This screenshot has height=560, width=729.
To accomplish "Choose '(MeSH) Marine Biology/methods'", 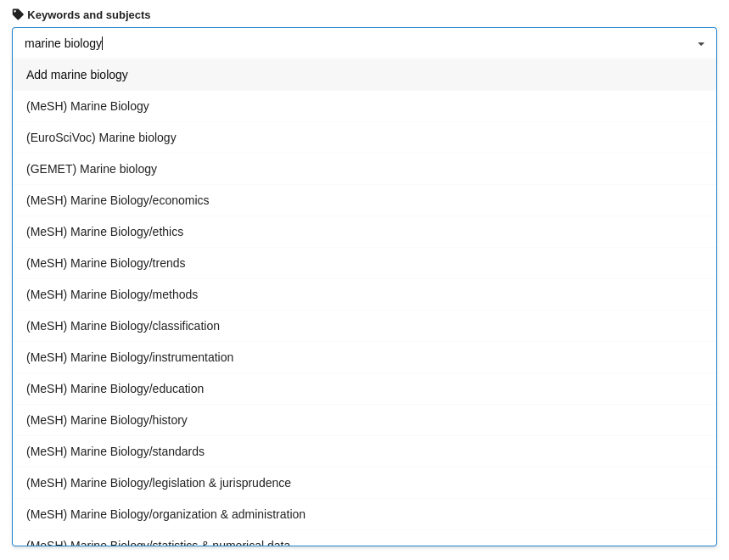I will [365, 294].
